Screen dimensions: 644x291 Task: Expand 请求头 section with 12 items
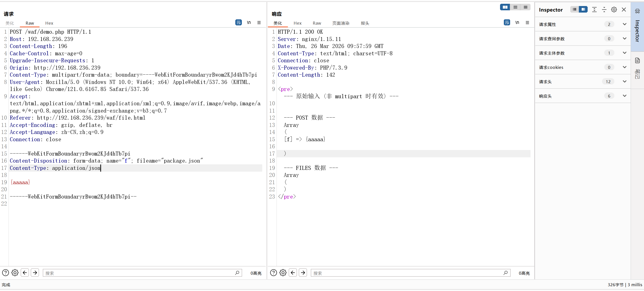point(624,82)
